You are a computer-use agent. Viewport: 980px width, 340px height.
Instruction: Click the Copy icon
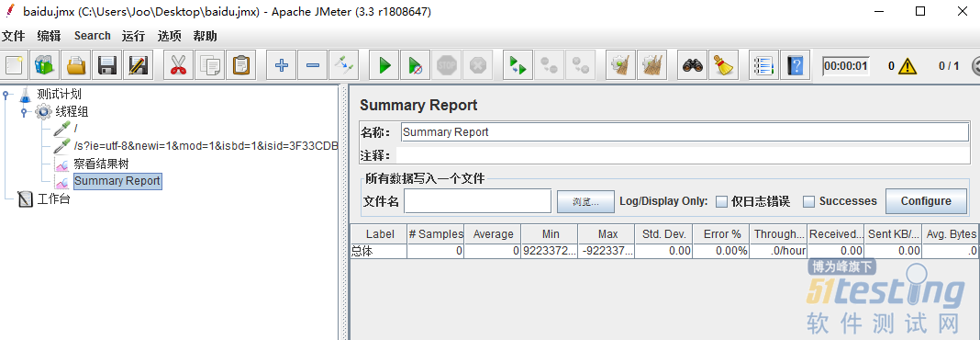point(209,65)
